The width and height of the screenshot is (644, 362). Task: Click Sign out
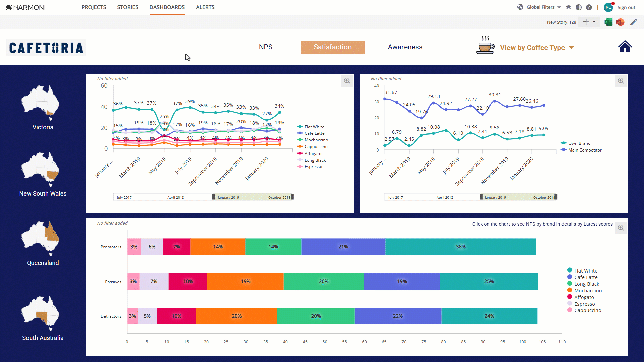coord(626,7)
